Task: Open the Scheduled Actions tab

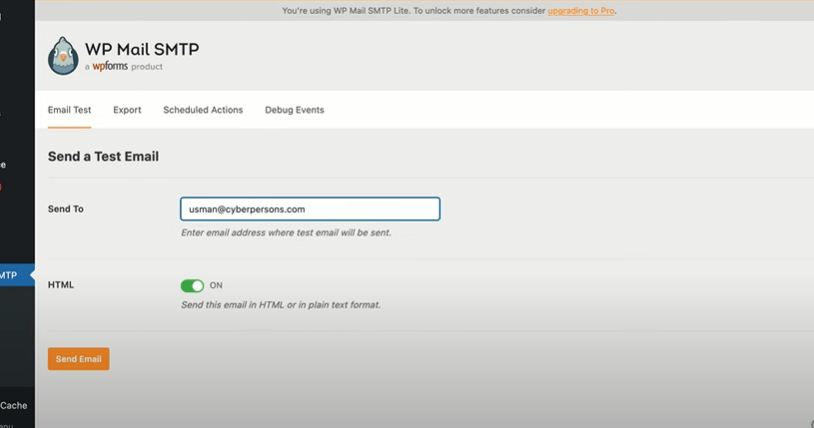Action: click(x=203, y=110)
